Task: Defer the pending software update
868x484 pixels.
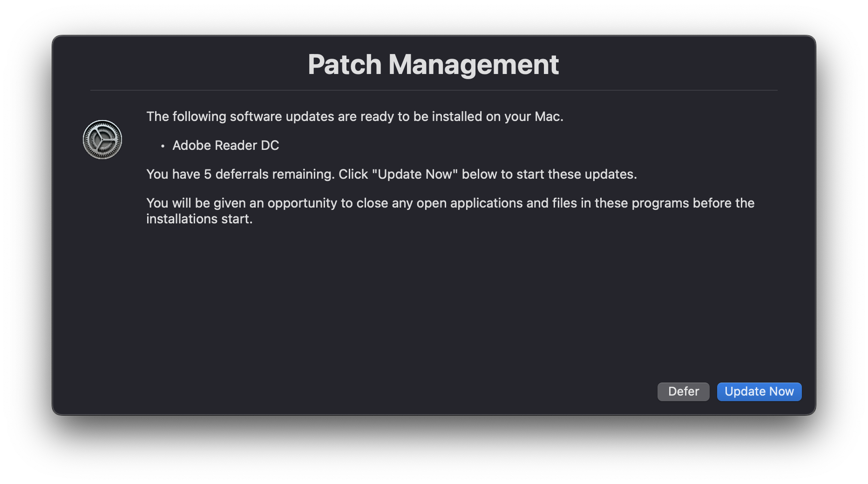Action: pyautogui.click(x=683, y=391)
